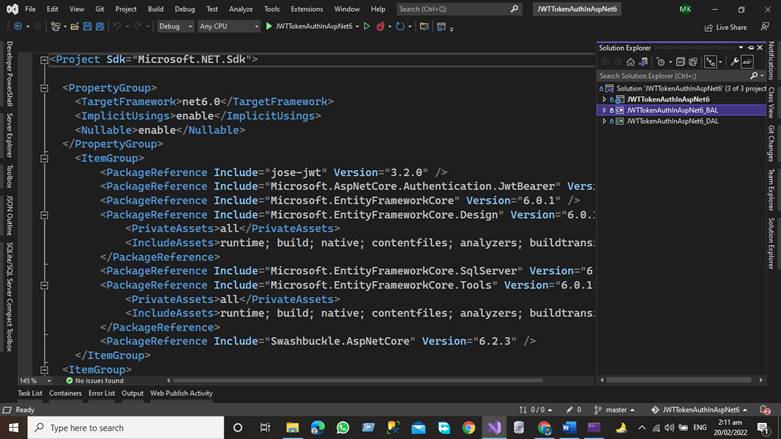Click the Search Solution Explorer input field
781x439 pixels.
(x=673, y=76)
